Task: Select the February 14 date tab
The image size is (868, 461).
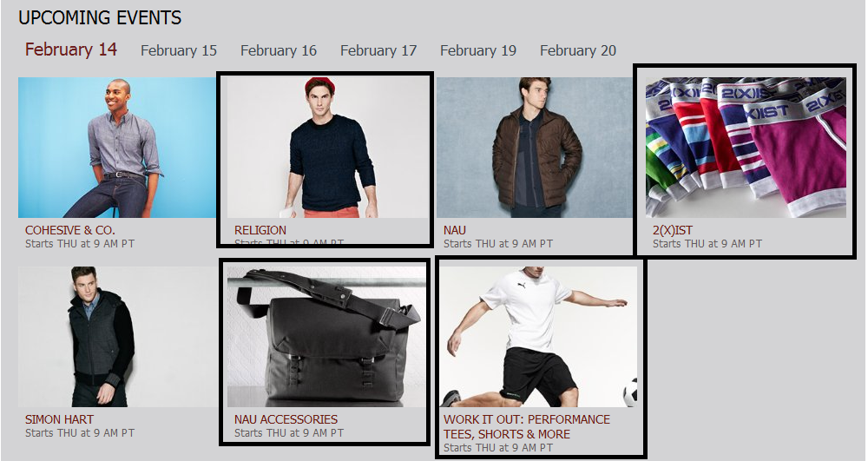Action: click(71, 49)
